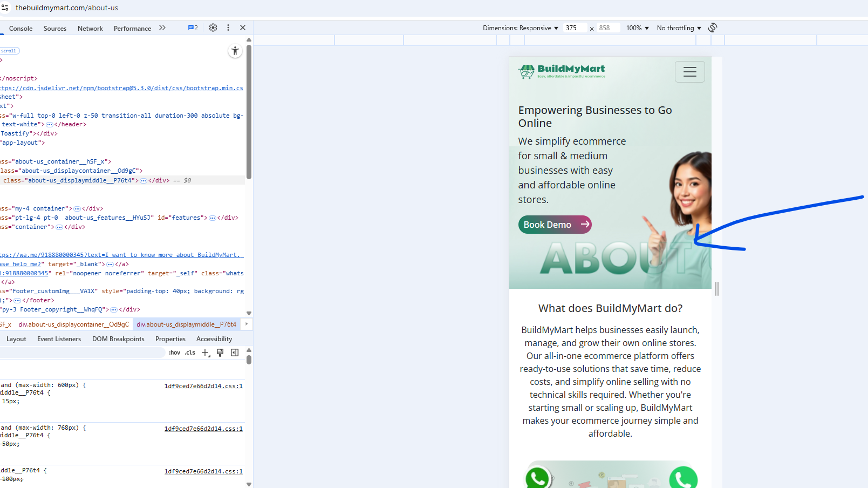Expand the features div ellipsis
Viewport: 868px width, 488px height.
213,218
